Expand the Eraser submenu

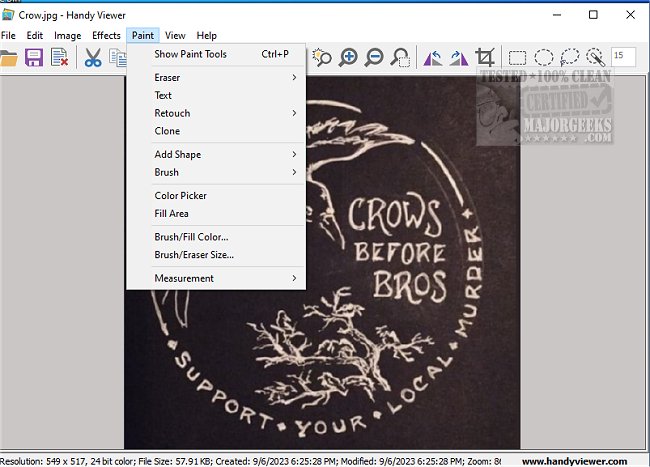tap(167, 77)
